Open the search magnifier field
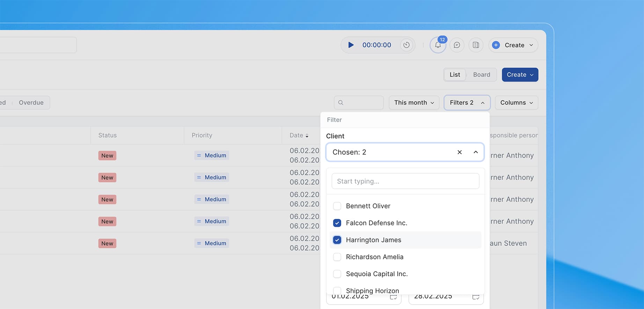Image resolution: width=644 pixels, height=309 pixels. [359, 103]
